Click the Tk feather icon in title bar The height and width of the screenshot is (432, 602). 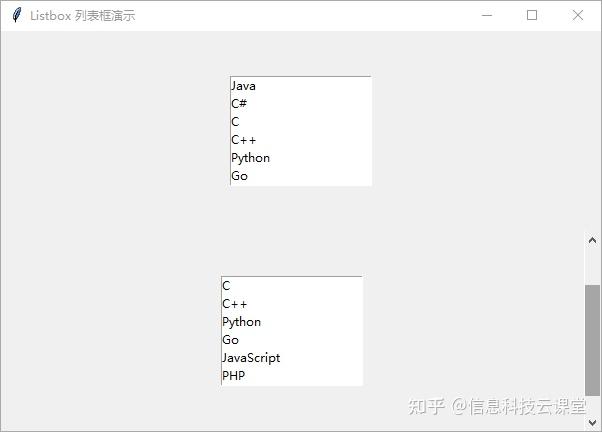[x=16, y=16]
